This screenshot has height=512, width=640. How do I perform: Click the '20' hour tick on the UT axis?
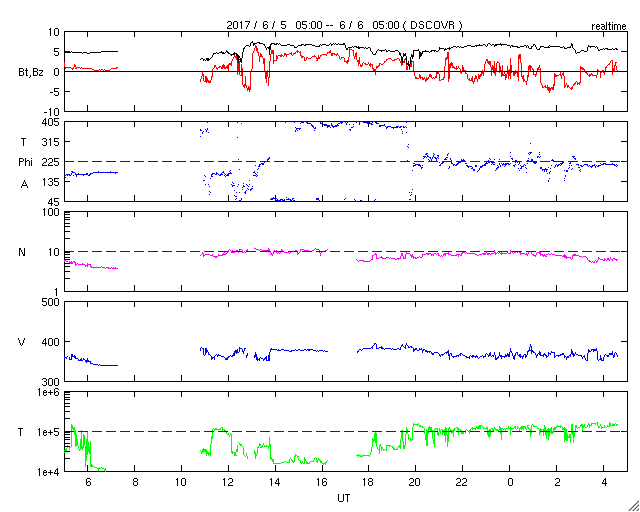tap(416, 483)
